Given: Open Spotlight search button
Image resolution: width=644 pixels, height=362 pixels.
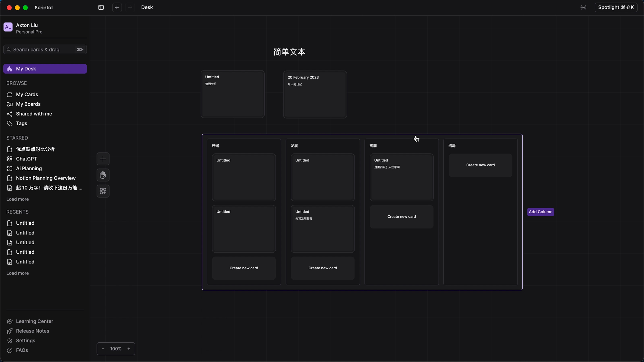Looking at the screenshot, I should click(x=616, y=7).
